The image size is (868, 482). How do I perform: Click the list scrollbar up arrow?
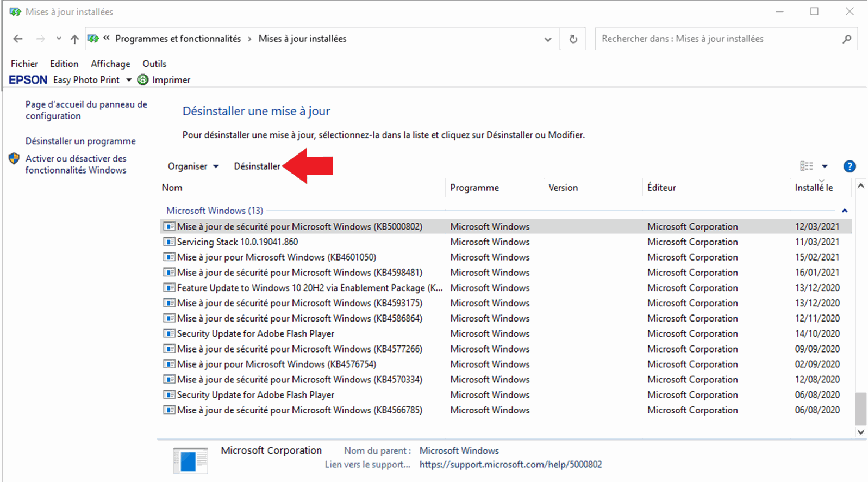click(860, 186)
